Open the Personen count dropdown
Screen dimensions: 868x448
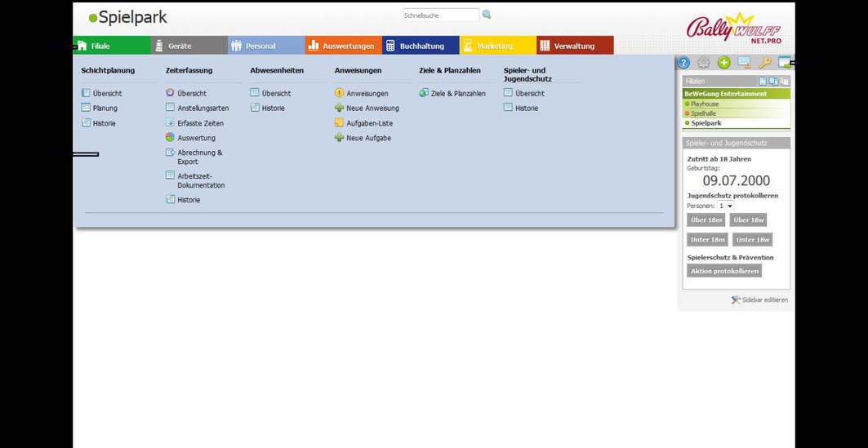pyautogui.click(x=725, y=206)
